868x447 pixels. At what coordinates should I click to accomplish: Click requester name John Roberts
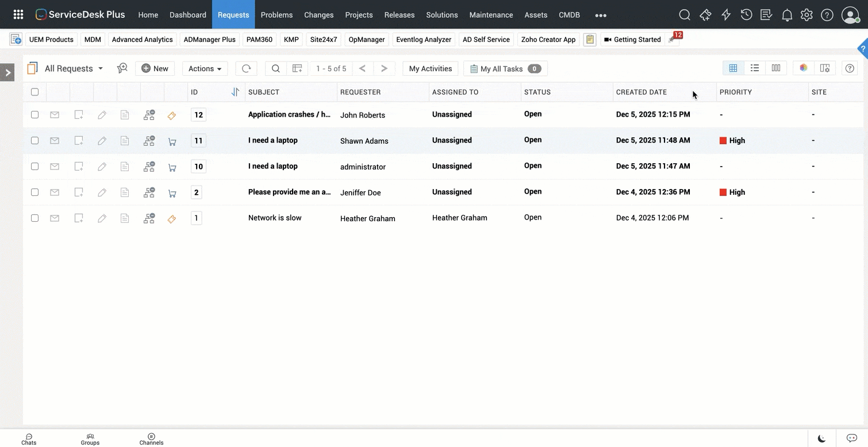coord(363,115)
